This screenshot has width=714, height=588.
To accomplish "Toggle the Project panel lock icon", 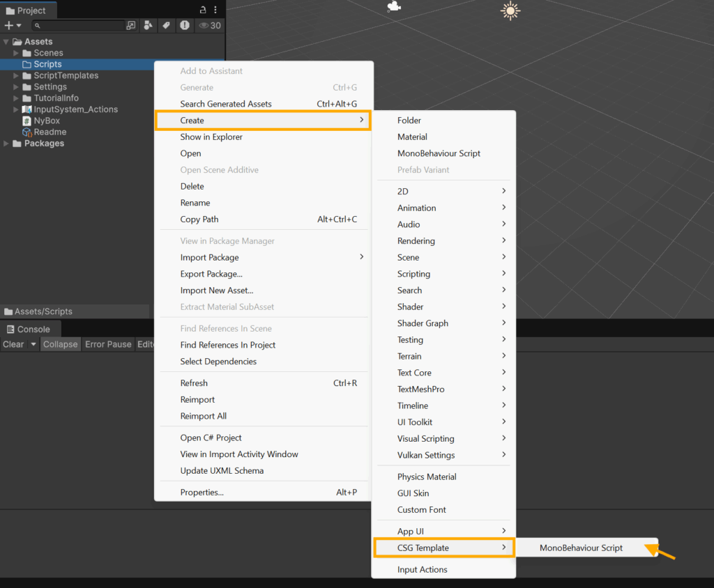I will pyautogui.click(x=203, y=10).
